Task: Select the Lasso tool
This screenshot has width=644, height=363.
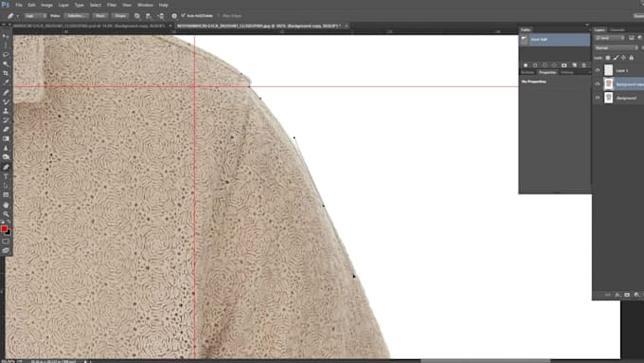Action: click(6, 55)
